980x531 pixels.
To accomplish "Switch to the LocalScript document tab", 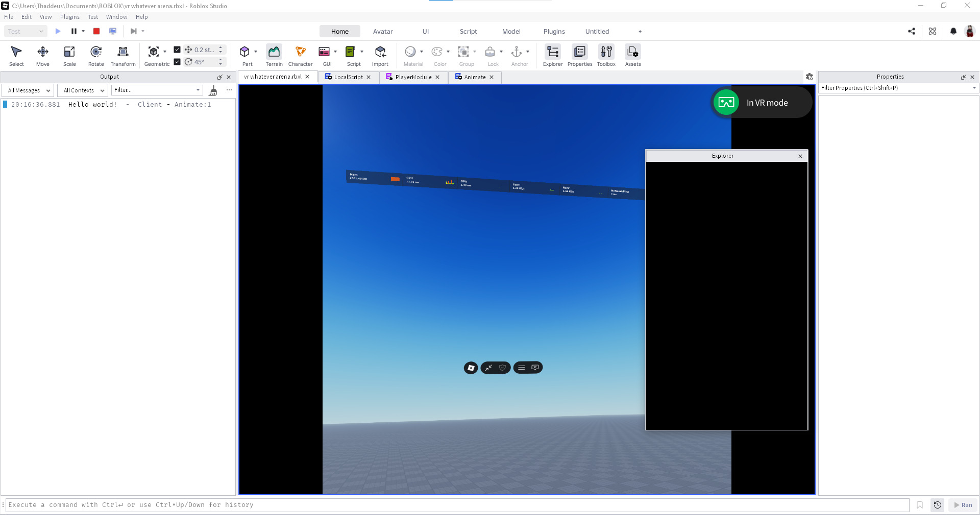I will point(349,77).
